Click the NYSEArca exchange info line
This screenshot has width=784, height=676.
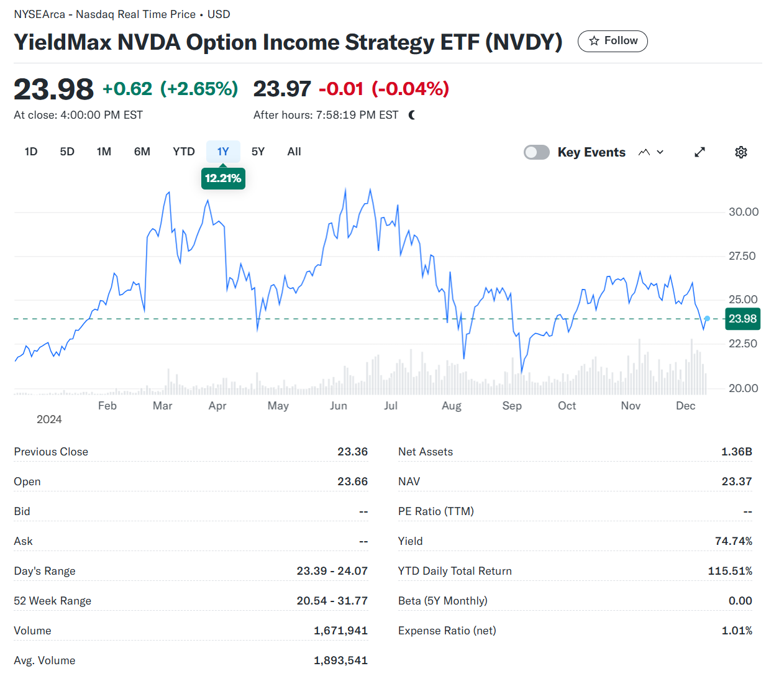(122, 14)
